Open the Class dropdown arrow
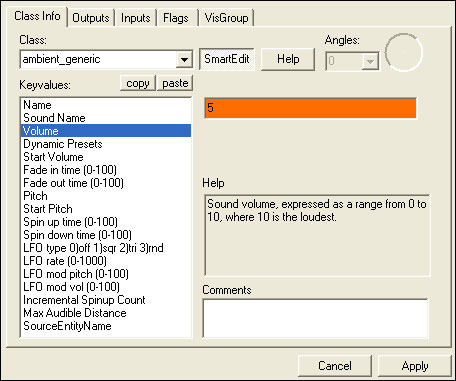This screenshot has height=381, width=456. click(x=184, y=60)
